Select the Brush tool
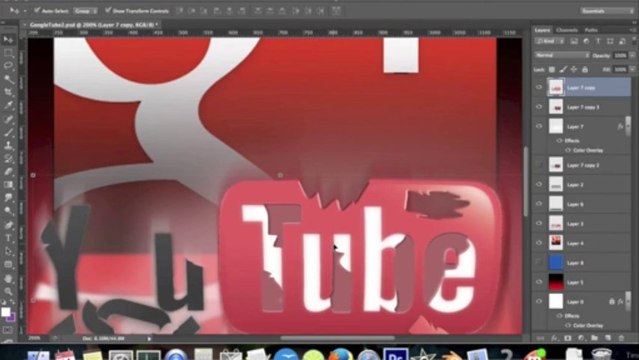The image size is (639, 360). click(x=8, y=132)
